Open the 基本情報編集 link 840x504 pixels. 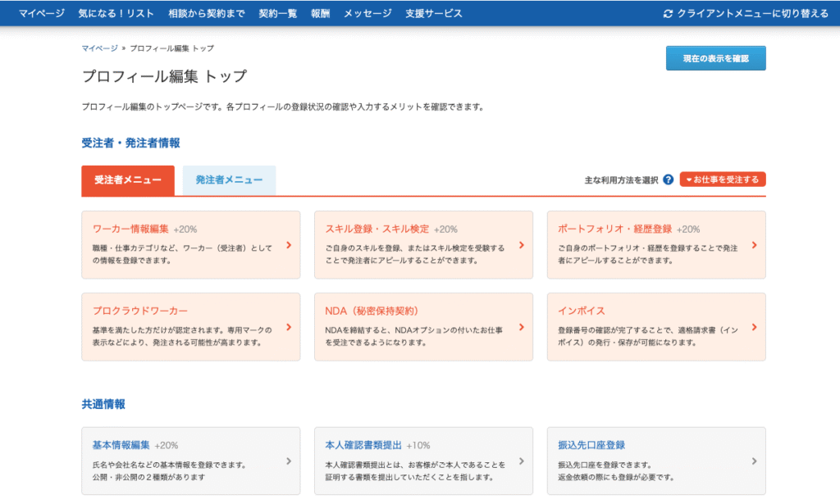click(x=121, y=445)
